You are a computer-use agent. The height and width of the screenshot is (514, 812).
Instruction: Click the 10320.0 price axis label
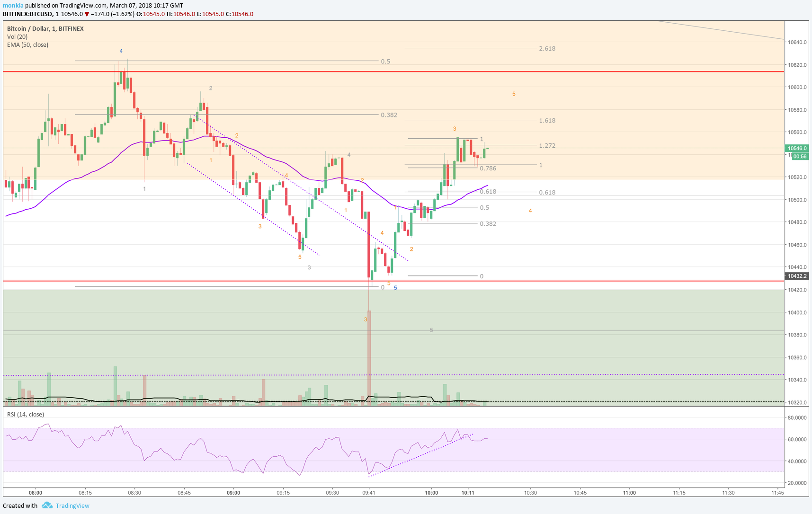tap(796, 402)
